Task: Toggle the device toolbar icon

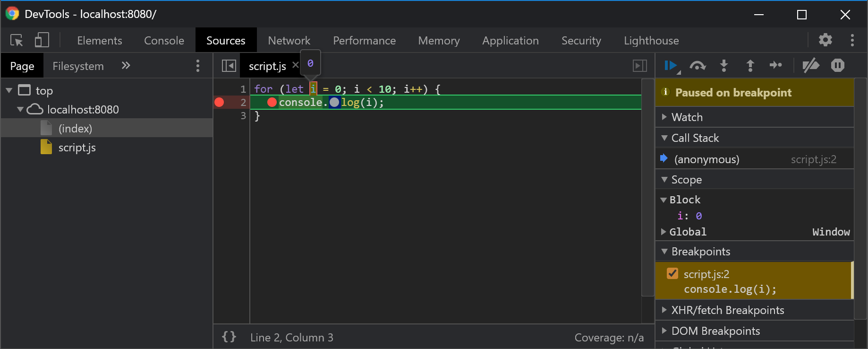Action: point(42,40)
